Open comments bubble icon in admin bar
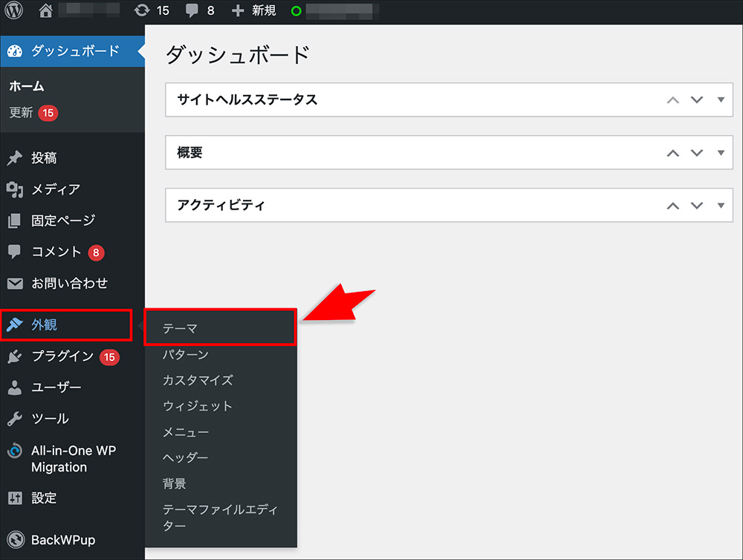 point(192,11)
